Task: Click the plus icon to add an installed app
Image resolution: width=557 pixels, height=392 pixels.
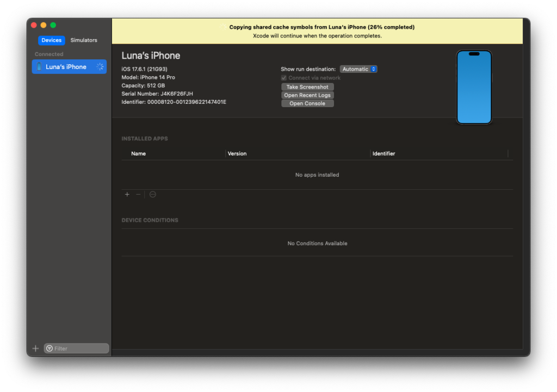Action: tap(127, 195)
